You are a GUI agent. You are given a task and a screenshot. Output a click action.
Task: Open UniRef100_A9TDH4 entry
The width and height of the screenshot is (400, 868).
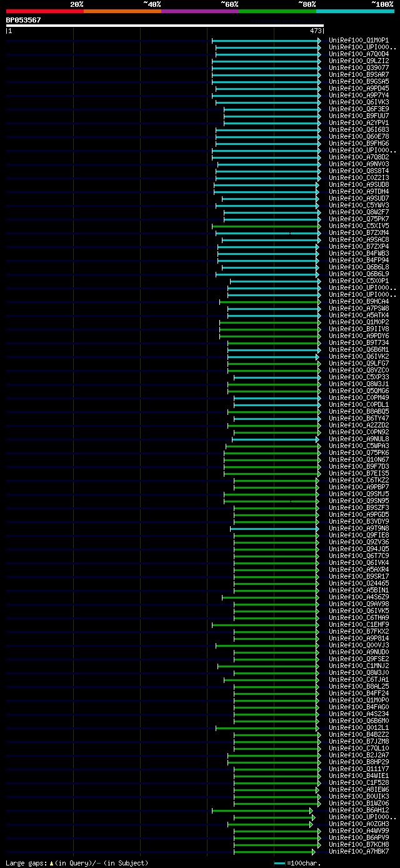(359, 192)
